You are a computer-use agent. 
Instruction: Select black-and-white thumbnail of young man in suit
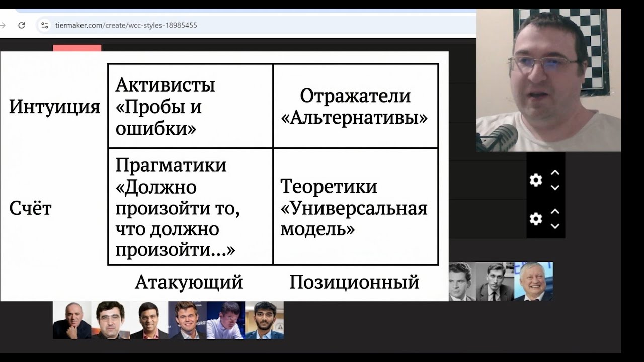point(495,282)
